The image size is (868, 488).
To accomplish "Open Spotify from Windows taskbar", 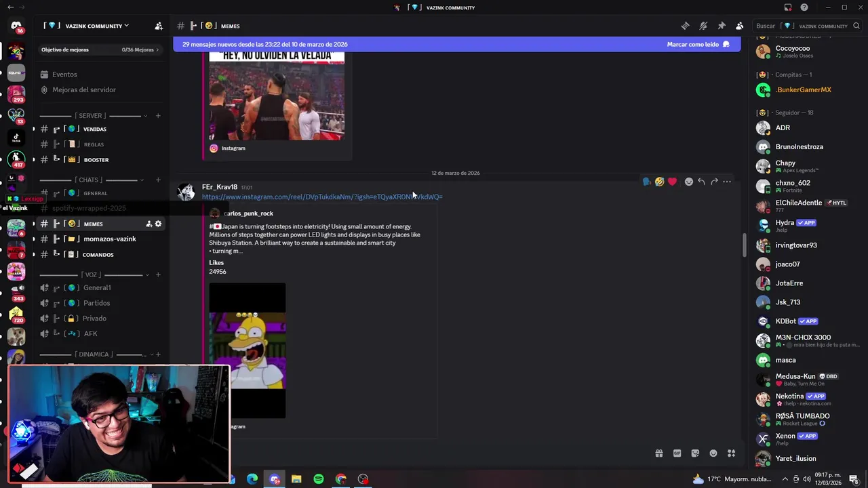I will tap(319, 479).
